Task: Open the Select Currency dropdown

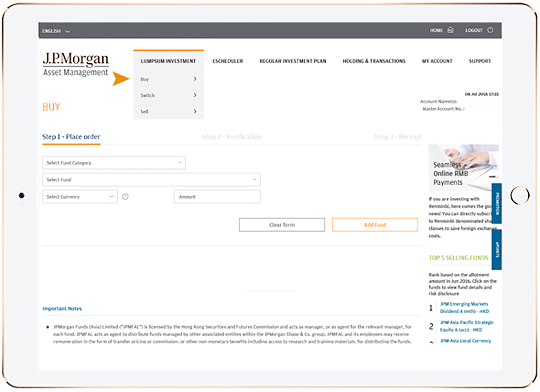Action: tap(80, 197)
